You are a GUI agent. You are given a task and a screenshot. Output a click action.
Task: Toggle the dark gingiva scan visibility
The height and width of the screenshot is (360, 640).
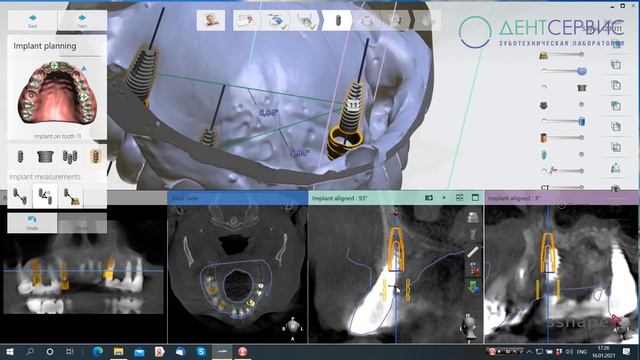[543, 105]
